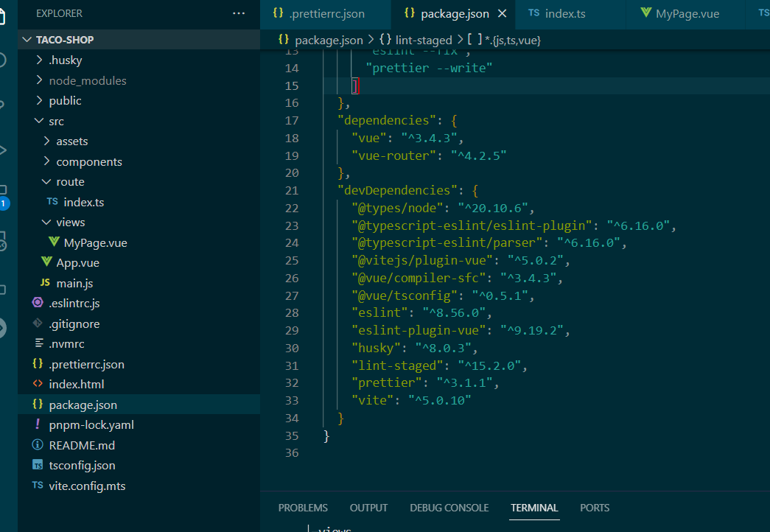Click the Vue icon beside MyPage.vue file
The image size is (770, 532).
click(x=54, y=242)
